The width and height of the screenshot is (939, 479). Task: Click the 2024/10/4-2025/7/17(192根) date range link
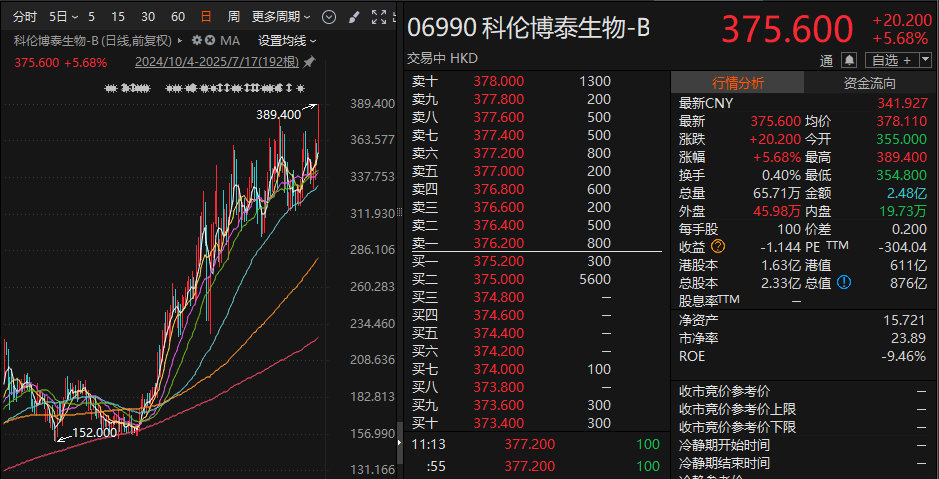tap(217, 62)
